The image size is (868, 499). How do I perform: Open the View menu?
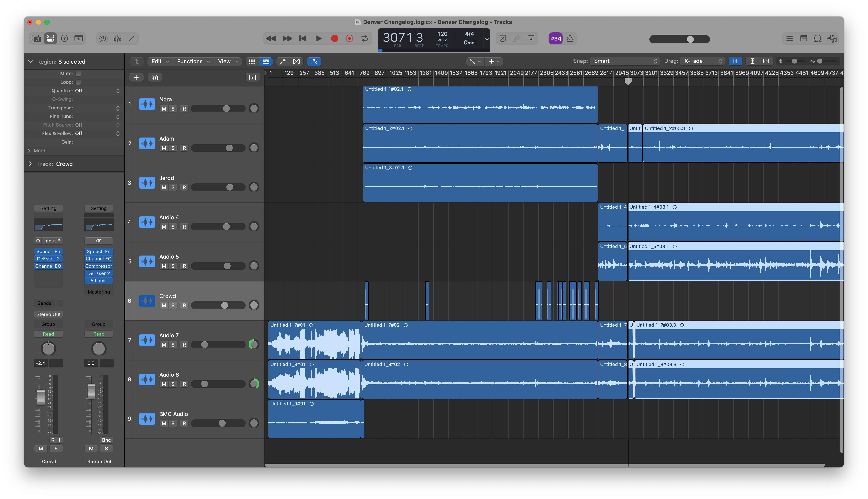click(228, 61)
